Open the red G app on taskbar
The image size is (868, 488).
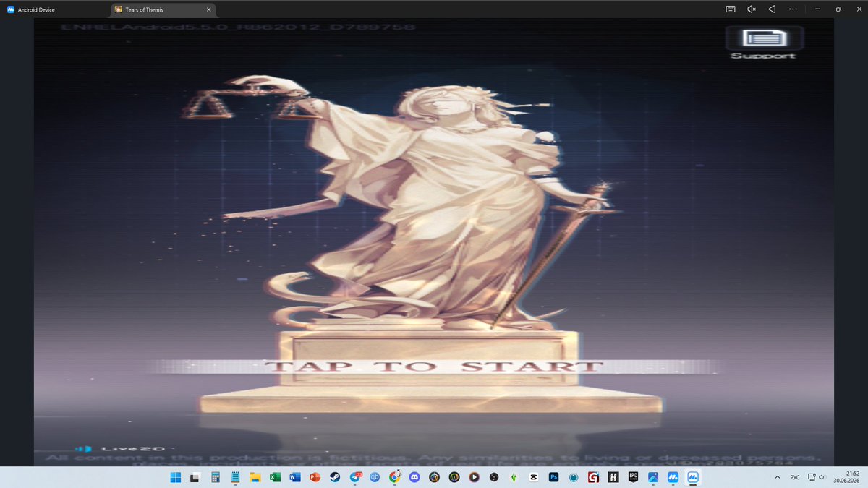click(593, 477)
